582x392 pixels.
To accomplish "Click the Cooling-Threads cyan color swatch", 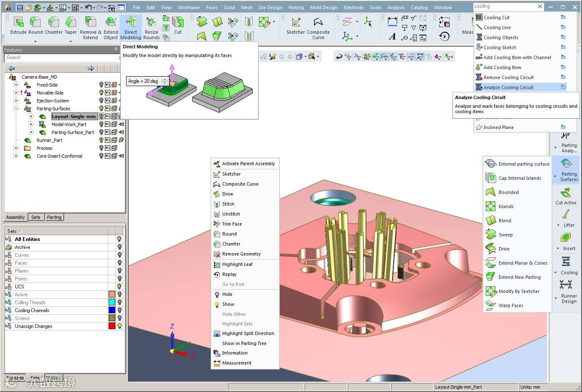I will 112,303.
